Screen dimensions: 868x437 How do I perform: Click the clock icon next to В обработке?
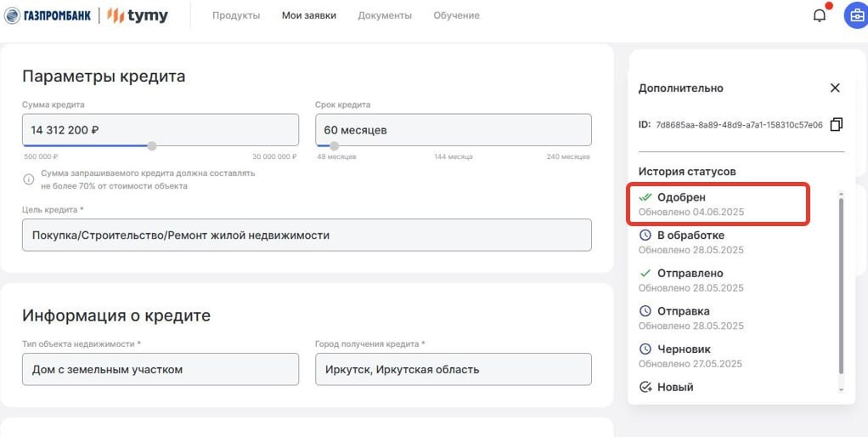(x=645, y=236)
